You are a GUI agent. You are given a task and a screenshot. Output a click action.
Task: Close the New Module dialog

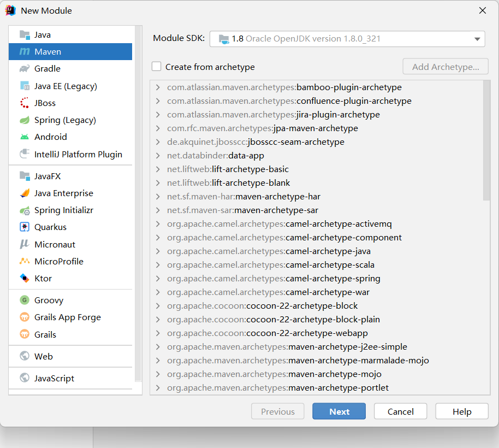pos(483,10)
